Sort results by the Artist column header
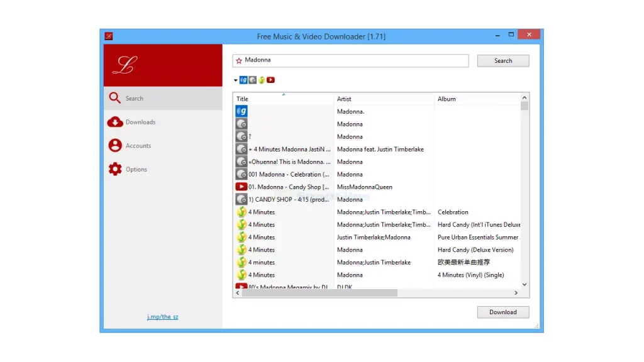Screen dimensions: 644x362 tap(384, 99)
